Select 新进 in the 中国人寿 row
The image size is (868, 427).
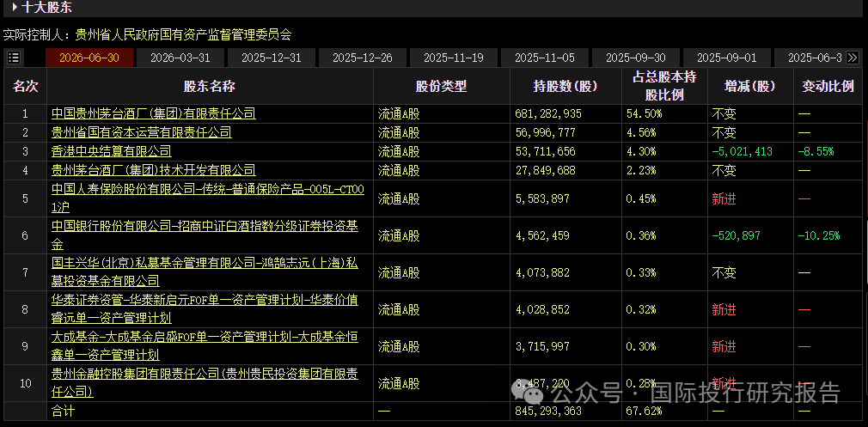pyautogui.click(x=724, y=198)
